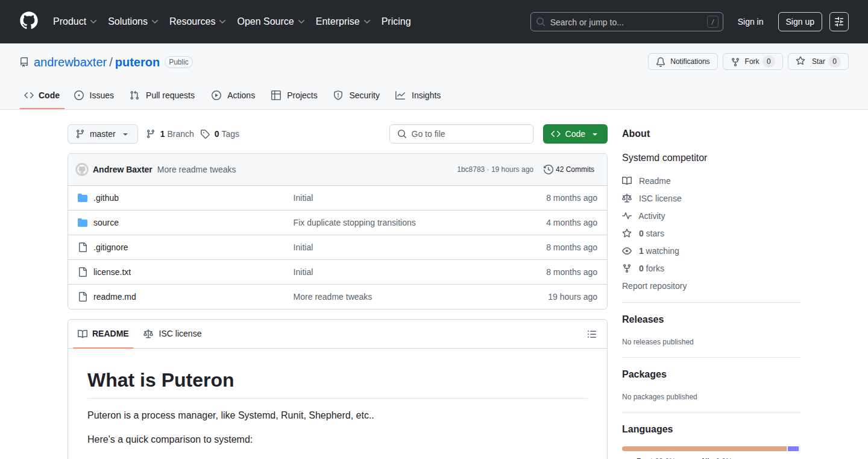This screenshot has width=868, height=459.
Task: Expand the Open Source menu
Action: [x=271, y=21]
